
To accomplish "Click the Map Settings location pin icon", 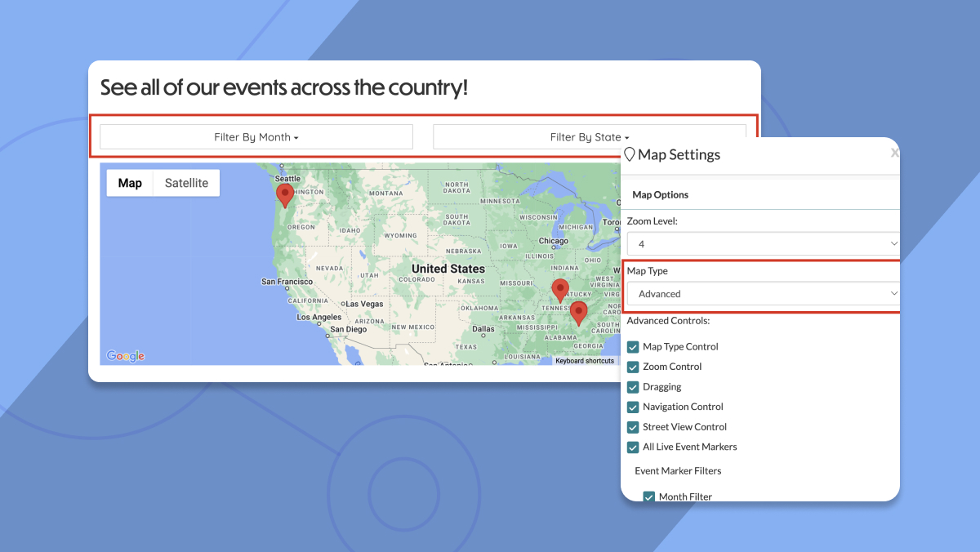I will coord(628,154).
